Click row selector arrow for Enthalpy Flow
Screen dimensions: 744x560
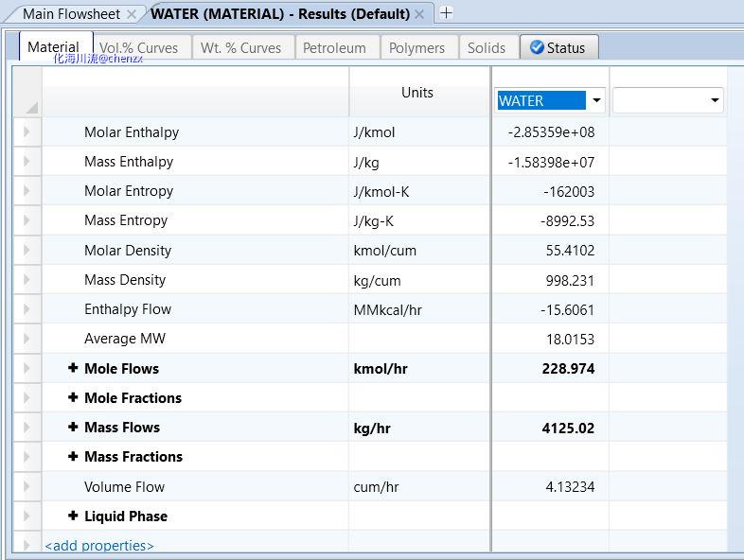27,308
